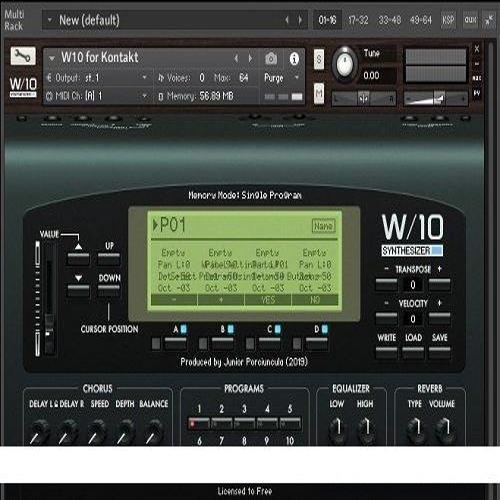500x500 pixels.
Task: Show the aux sends panel icon
Action: (470, 20)
